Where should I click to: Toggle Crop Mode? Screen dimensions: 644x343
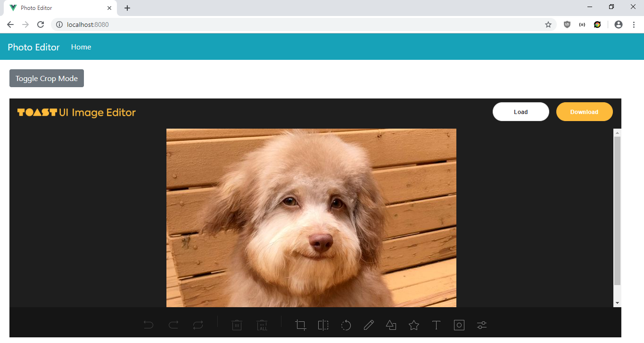46,78
